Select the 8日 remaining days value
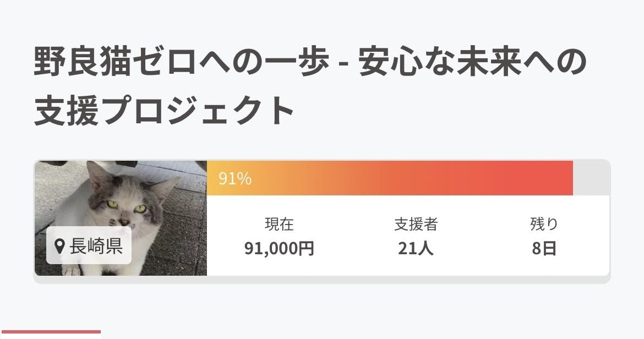 click(544, 249)
